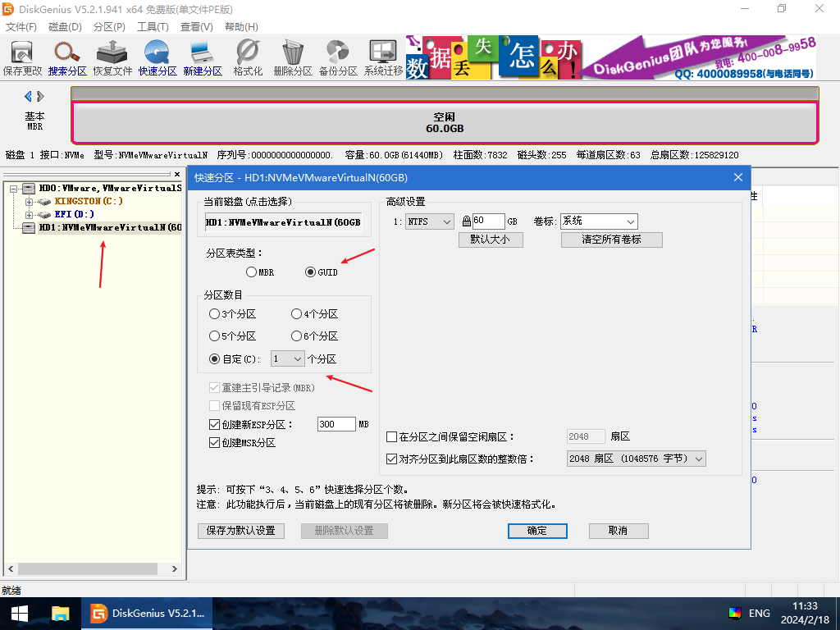
Task: Select the 快速分区 toolbar icon
Action: [157, 58]
